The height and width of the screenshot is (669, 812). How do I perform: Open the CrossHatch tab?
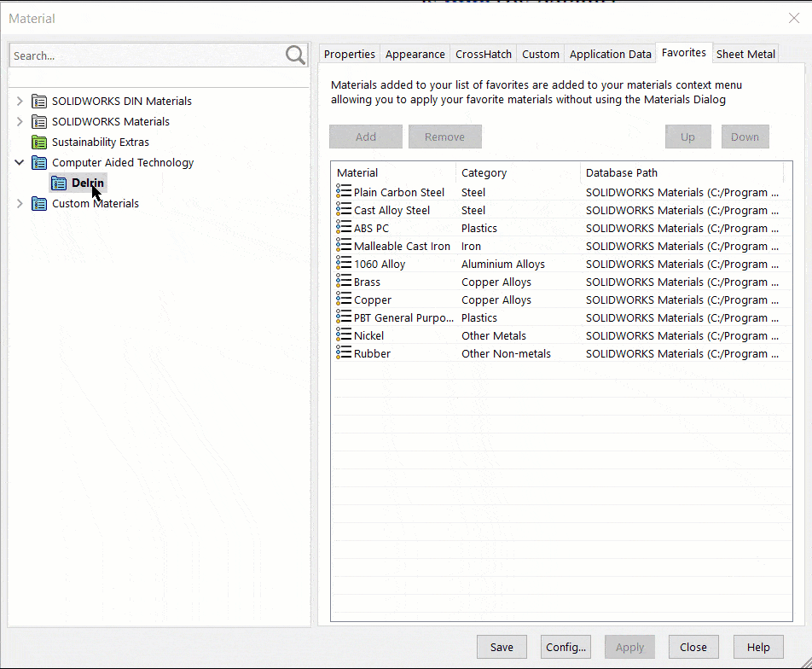[x=483, y=54]
